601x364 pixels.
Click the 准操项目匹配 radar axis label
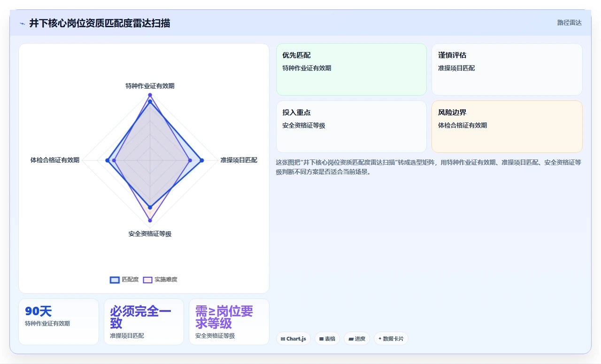click(x=239, y=160)
